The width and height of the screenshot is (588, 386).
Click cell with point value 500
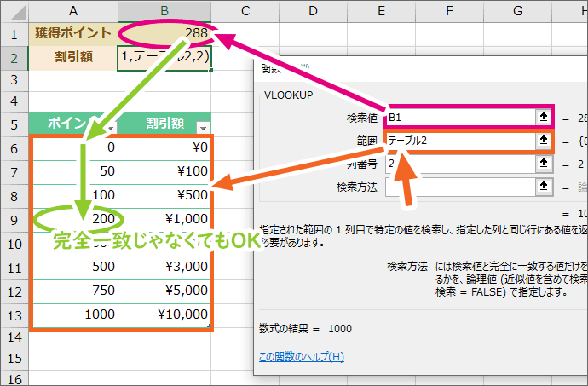click(73, 268)
